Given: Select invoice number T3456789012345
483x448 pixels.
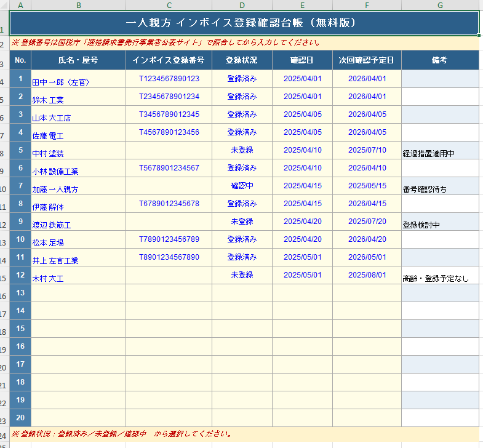Looking at the screenshot, I should (169, 114).
